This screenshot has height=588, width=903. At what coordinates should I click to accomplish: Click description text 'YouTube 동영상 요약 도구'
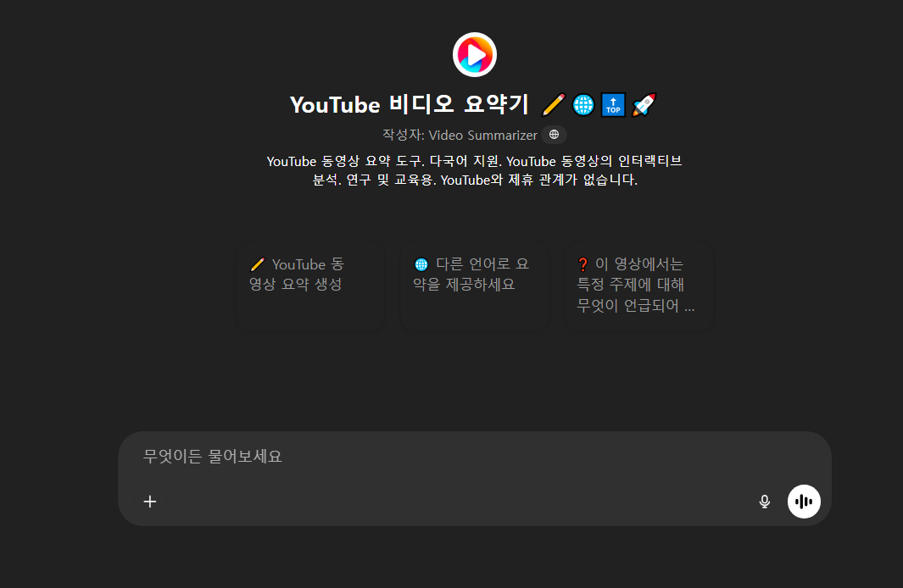click(343, 161)
